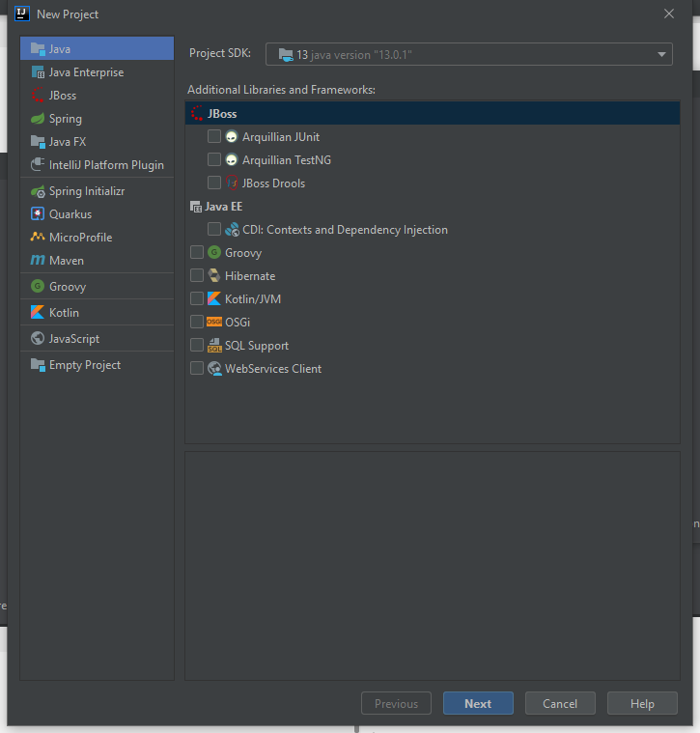Select the Spring Initializr icon
Image resolution: width=700 pixels, height=733 pixels.
pyautogui.click(x=38, y=191)
